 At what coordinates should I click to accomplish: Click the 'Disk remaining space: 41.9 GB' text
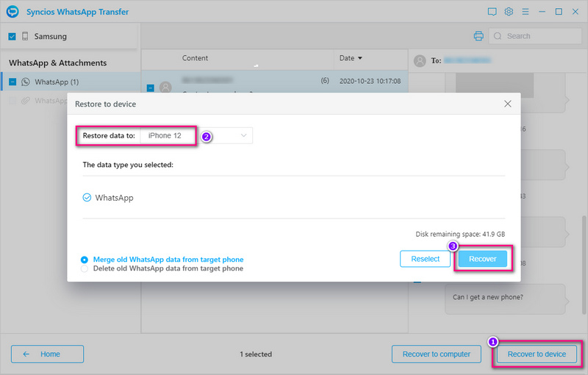pos(460,234)
